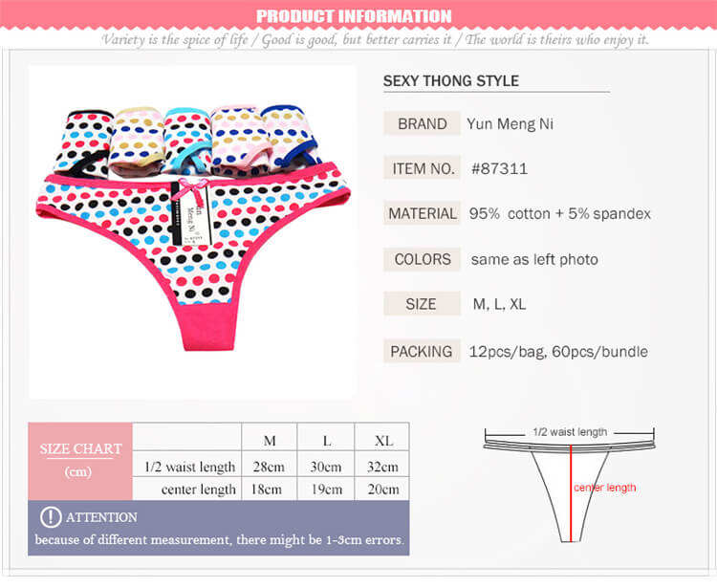Click the SIZE CHART pink header cell
717x588 pixels.
(80, 461)
